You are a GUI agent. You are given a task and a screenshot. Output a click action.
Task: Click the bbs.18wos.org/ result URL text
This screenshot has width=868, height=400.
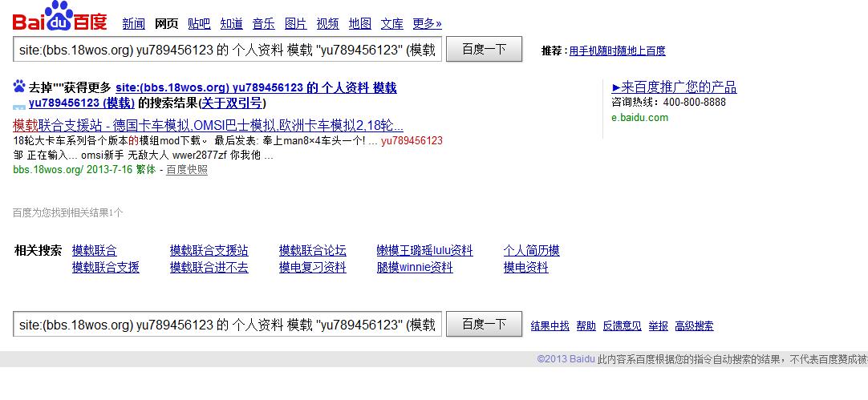tap(47, 170)
